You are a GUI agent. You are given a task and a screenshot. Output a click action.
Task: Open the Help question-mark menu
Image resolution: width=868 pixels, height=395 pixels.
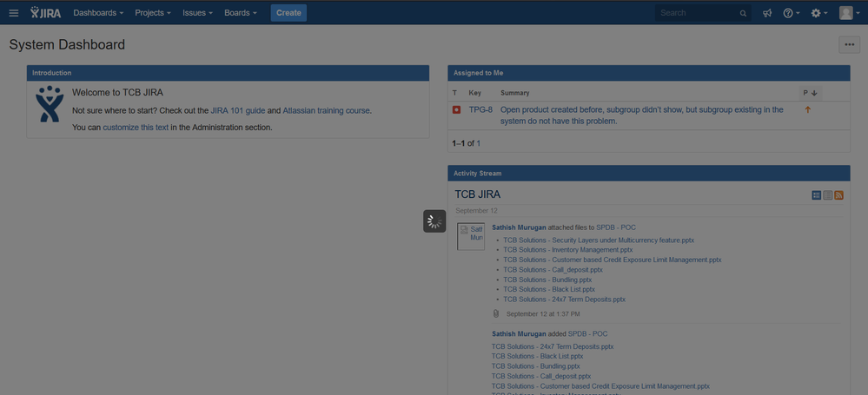[792, 13]
